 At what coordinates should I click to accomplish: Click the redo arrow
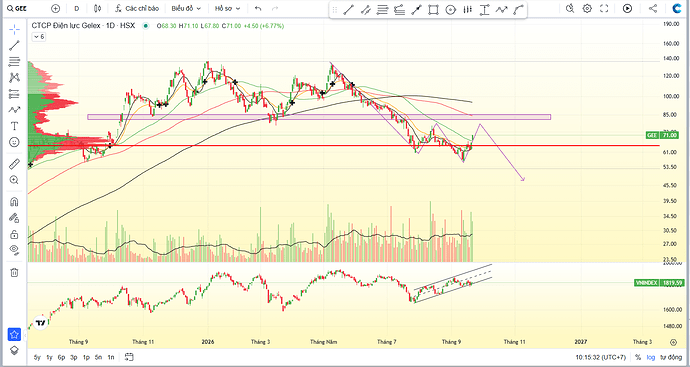(275, 8)
